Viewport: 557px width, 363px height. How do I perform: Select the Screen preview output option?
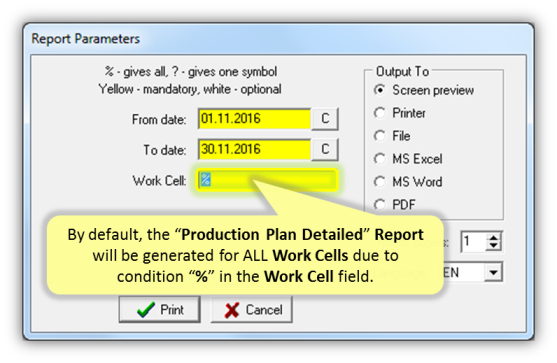point(380,90)
